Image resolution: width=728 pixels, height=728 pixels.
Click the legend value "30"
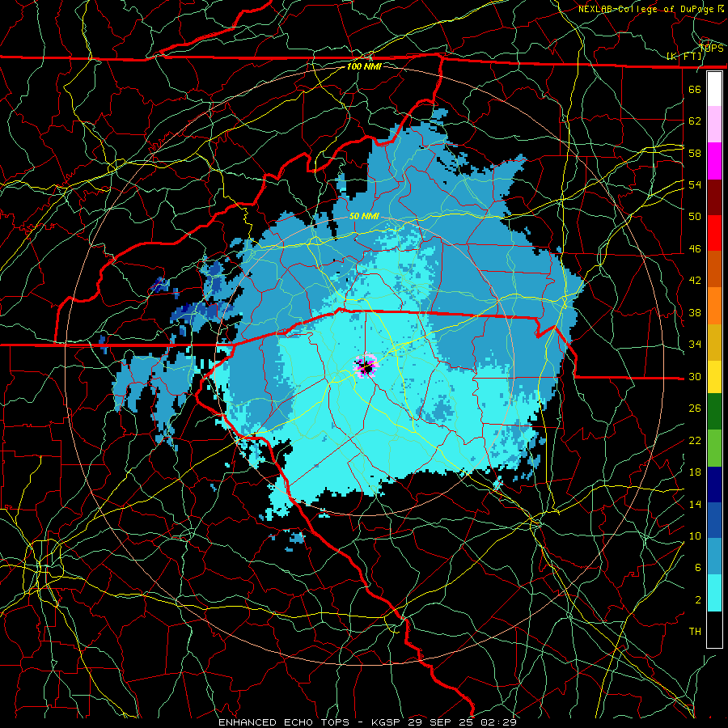[695, 376]
